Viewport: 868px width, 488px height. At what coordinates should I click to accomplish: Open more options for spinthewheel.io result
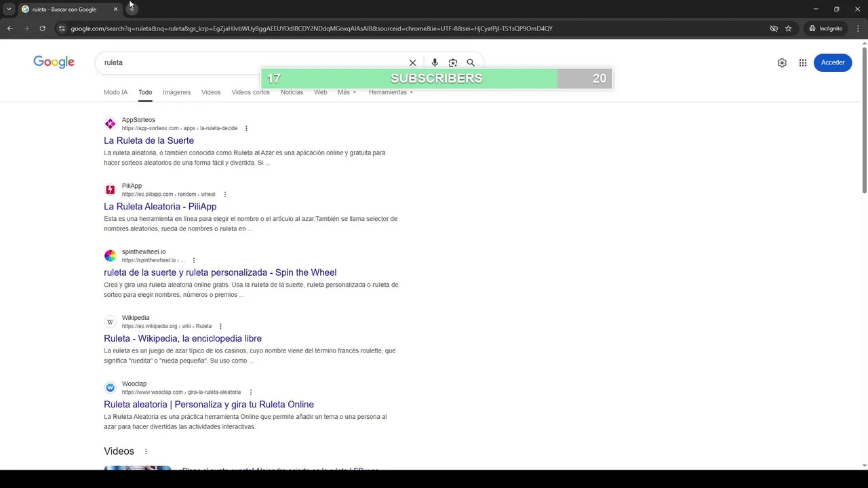pyautogui.click(x=193, y=260)
